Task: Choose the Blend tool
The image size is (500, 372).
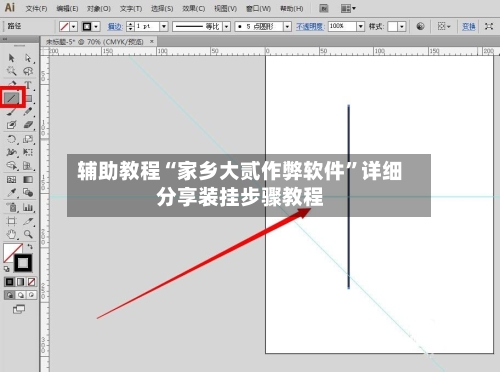Action: tap(28, 193)
